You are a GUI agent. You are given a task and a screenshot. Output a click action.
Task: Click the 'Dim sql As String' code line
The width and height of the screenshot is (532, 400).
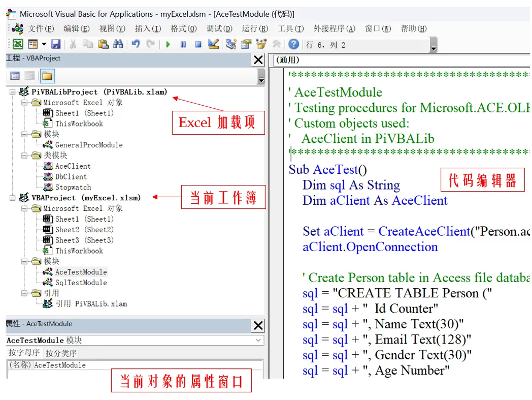(351, 185)
